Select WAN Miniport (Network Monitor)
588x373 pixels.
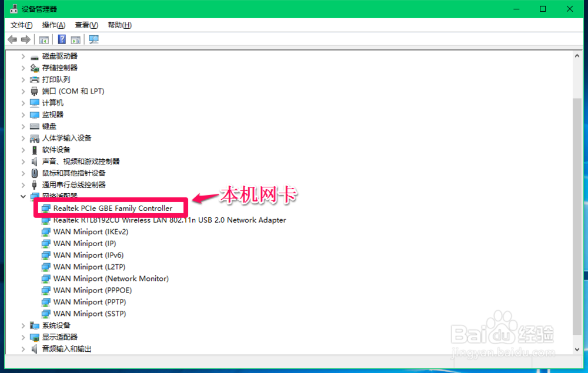coord(111,278)
